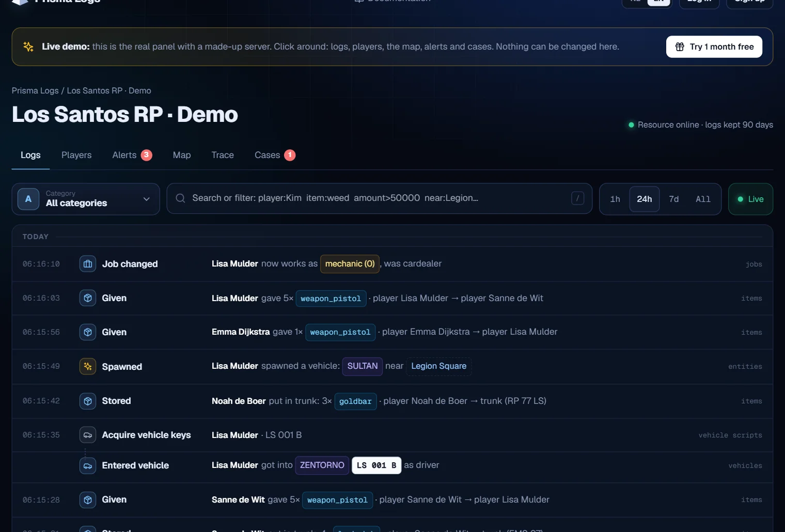Open the Legion Square location link
This screenshot has width=785, height=532.
click(x=439, y=366)
